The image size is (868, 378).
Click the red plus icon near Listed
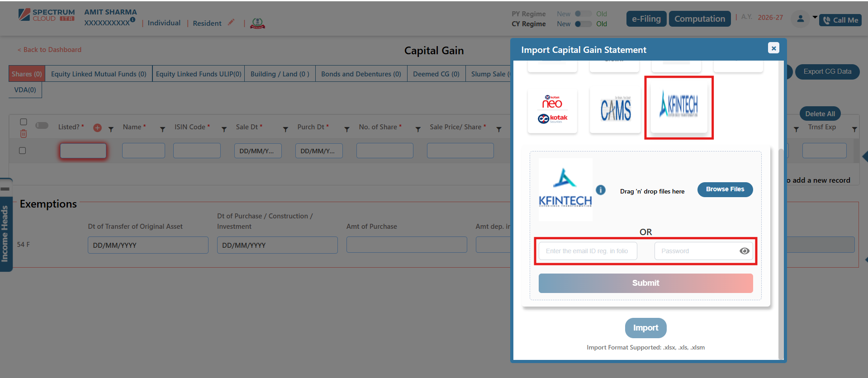(97, 128)
